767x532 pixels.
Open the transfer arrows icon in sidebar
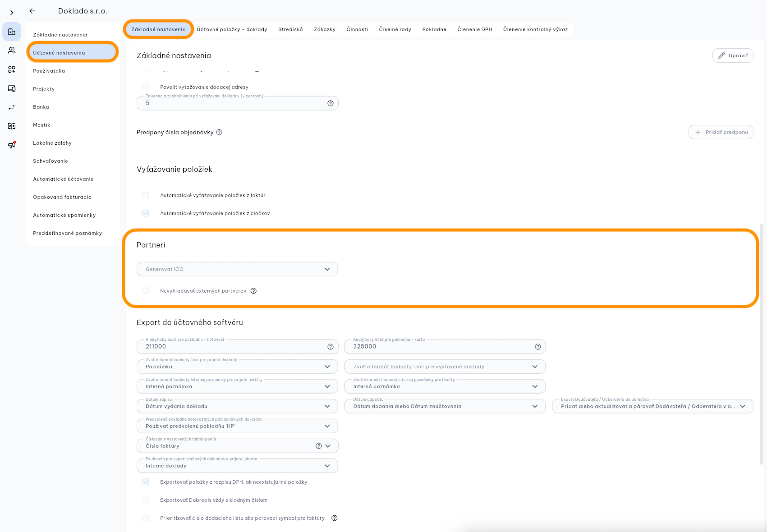pos(12,107)
